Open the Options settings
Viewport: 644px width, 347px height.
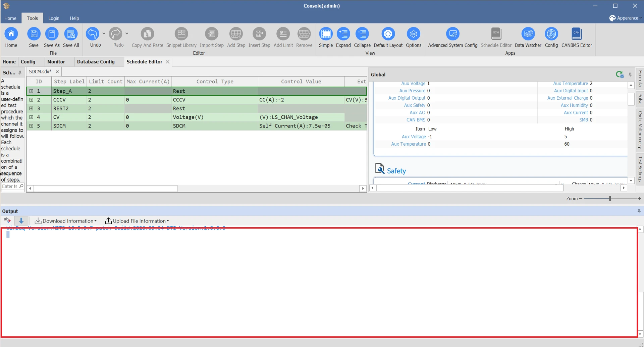tap(414, 34)
